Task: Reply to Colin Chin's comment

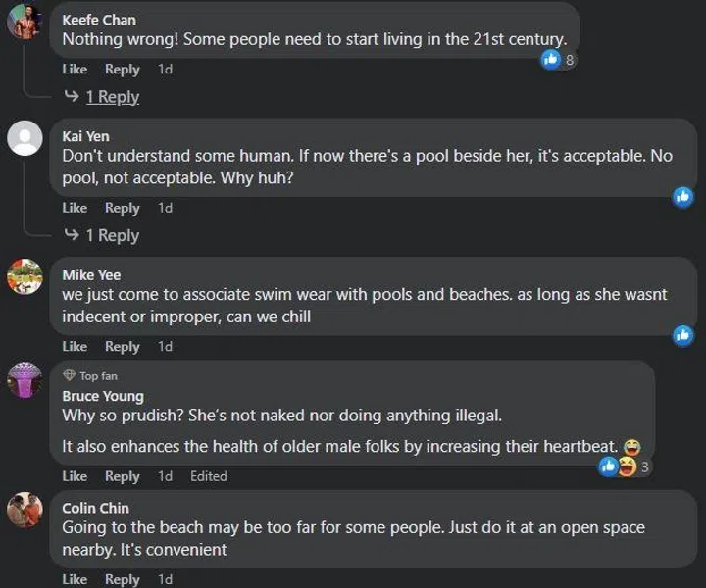Action: [123, 579]
